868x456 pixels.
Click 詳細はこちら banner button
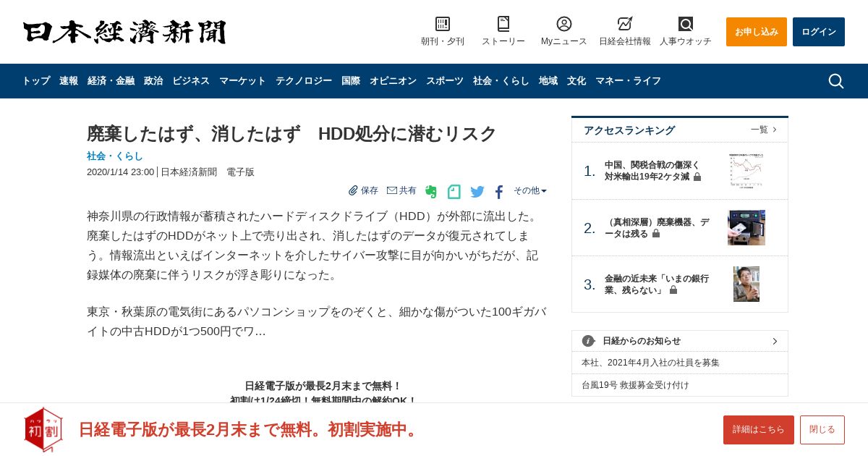click(x=759, y=430)
